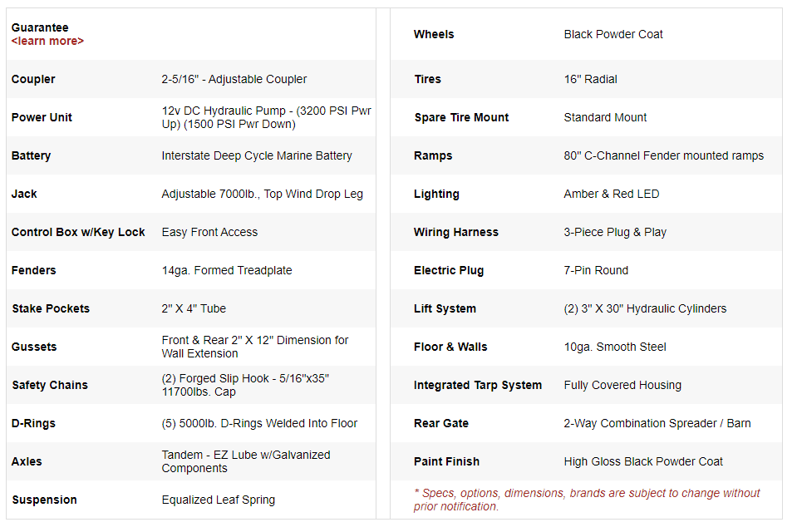Select the 16" Radial tires value

coord(590,79)
